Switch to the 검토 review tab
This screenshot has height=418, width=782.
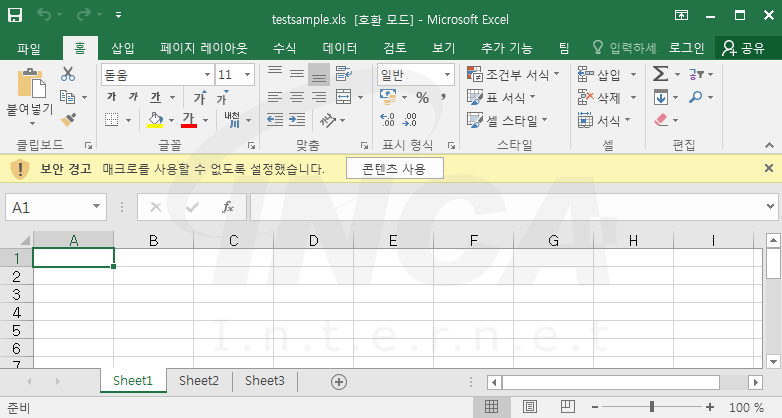[x=395, y=48]
